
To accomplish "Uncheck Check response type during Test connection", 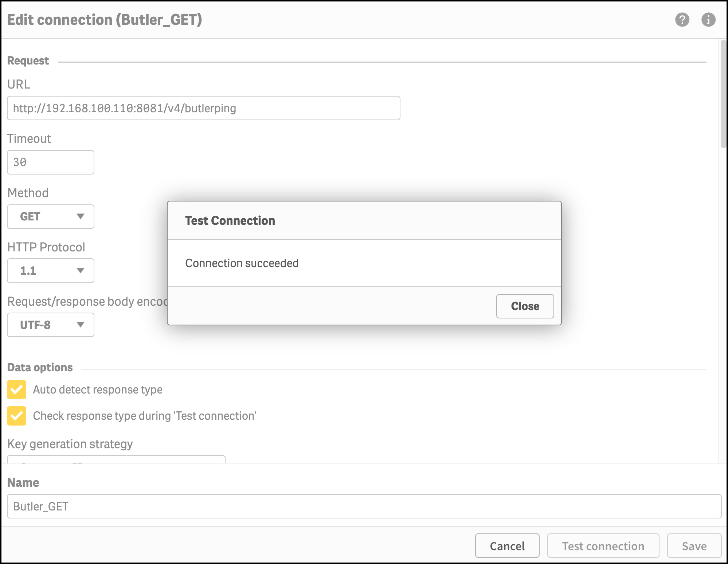I will tap(17, 416).
